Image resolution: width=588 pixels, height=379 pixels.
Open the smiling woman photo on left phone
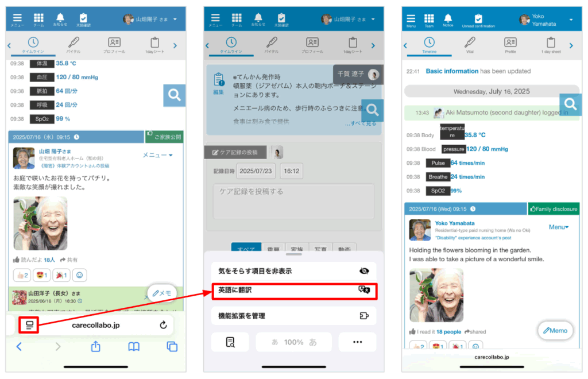[41, 223]
